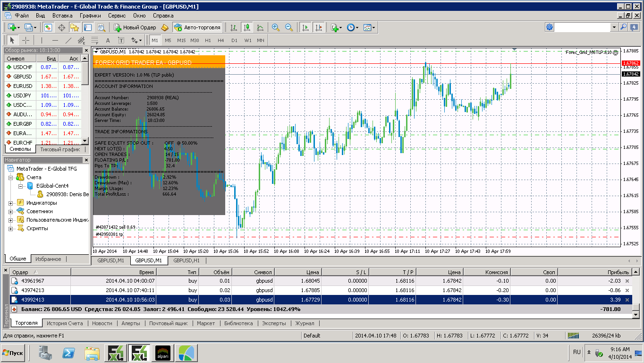Image resolution: width=644 pixels, height=363 pixels.
Task: Toggle the chart Auto Scroll button
Action: point(305,27)
